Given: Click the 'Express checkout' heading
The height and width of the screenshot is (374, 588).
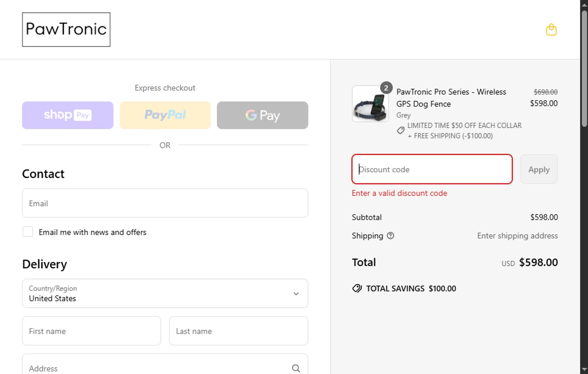Looking at the screenshot, I should coord(165,88).
